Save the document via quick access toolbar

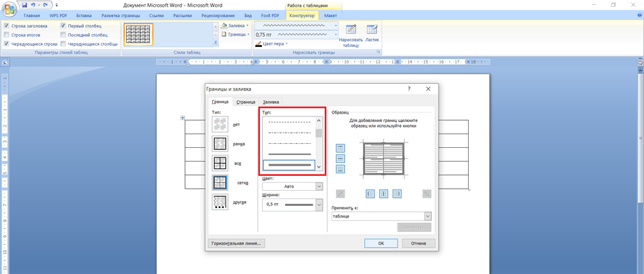(25, 5)
